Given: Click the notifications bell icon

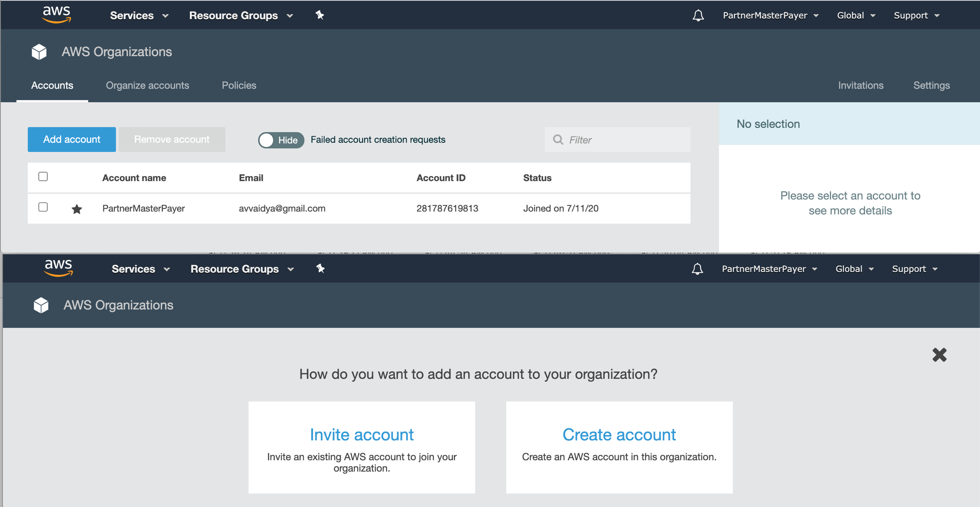Looking at the screenshot, I should tap(697, 15).
